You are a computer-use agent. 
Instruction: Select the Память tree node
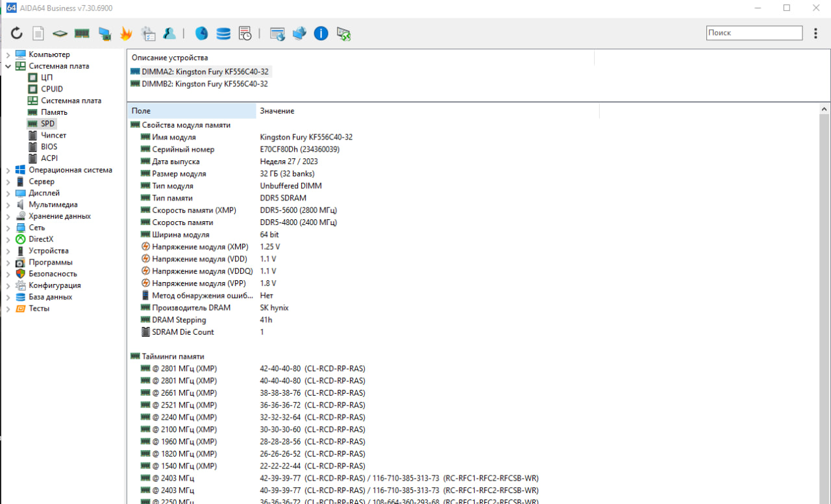click(54, 112)
